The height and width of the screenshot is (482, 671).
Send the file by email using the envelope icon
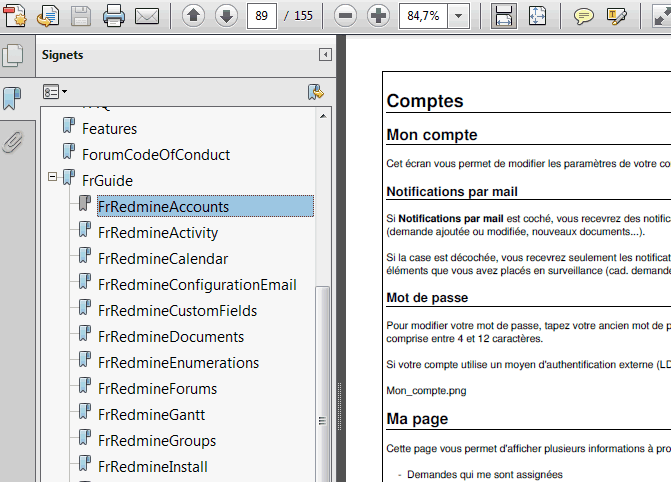(147, 16)
